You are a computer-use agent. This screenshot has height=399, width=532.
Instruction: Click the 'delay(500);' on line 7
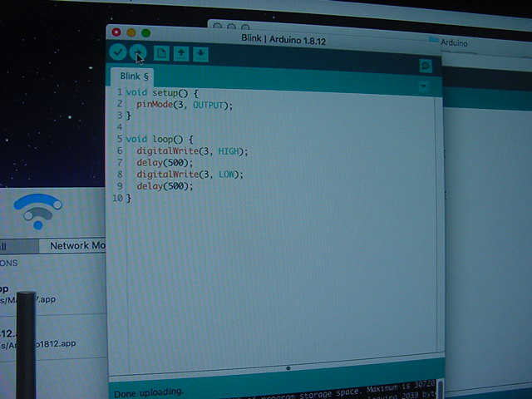point(165,163)
